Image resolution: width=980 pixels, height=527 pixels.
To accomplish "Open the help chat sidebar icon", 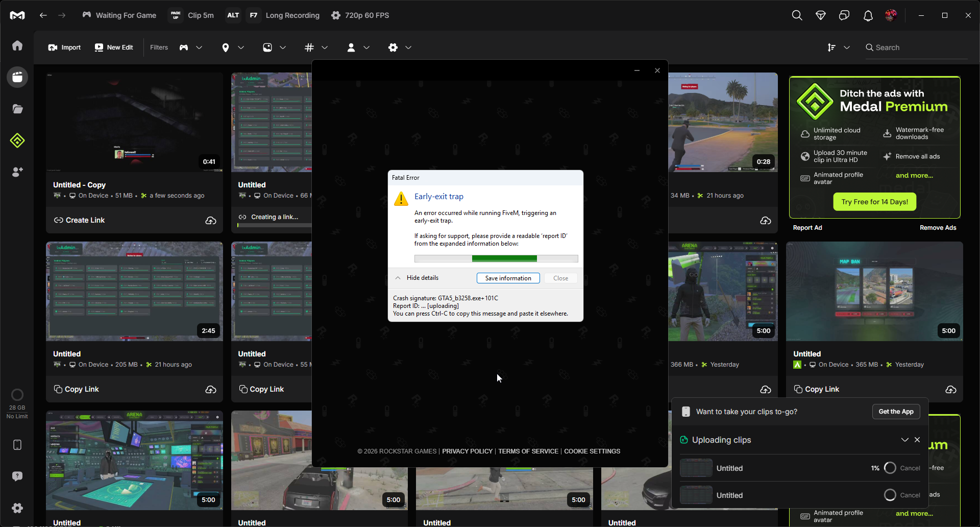I will (17, 476).
